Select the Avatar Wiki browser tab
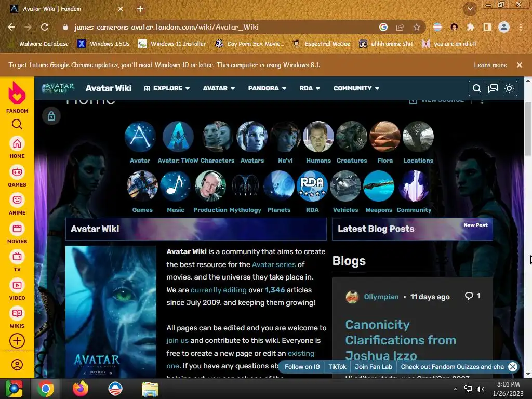 [67, 9]
